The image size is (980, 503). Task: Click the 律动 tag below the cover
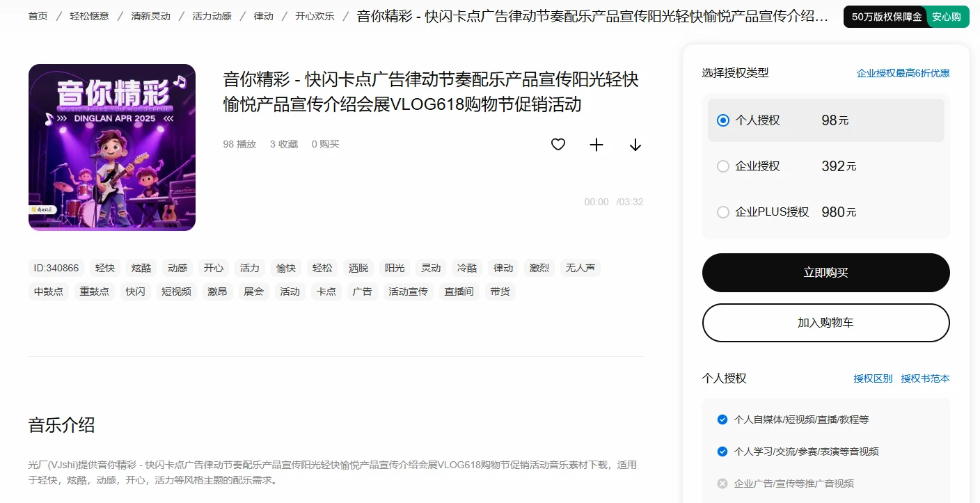coord(503,268)
